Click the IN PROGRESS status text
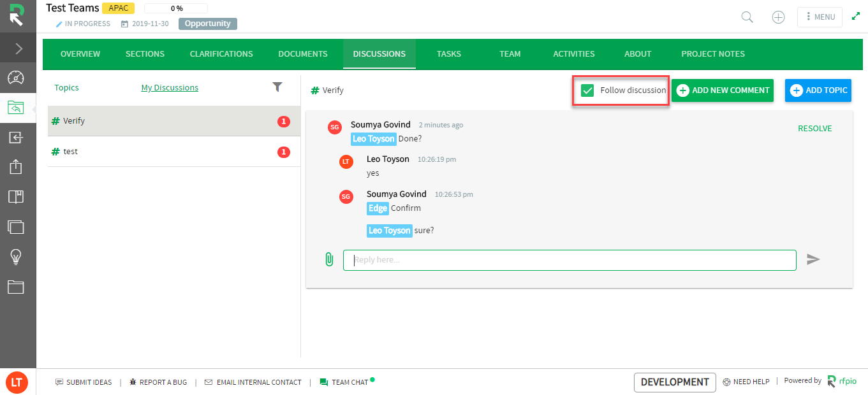The width and height of the screenshot is (868, 395). (87, 24)
